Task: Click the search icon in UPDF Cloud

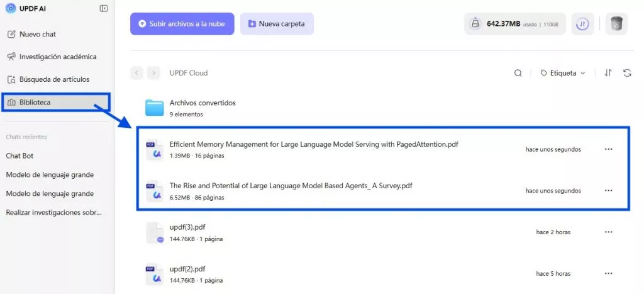Action: click(x=518, y=73)
